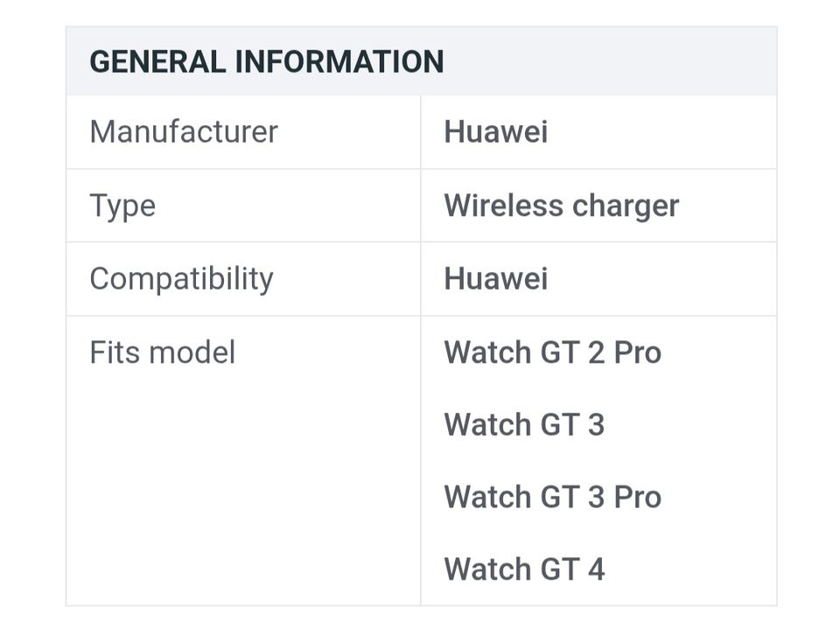This screenshot has width=840, height=635.
Task: Select the Manufacturer row label
Action: pos(184,132)
